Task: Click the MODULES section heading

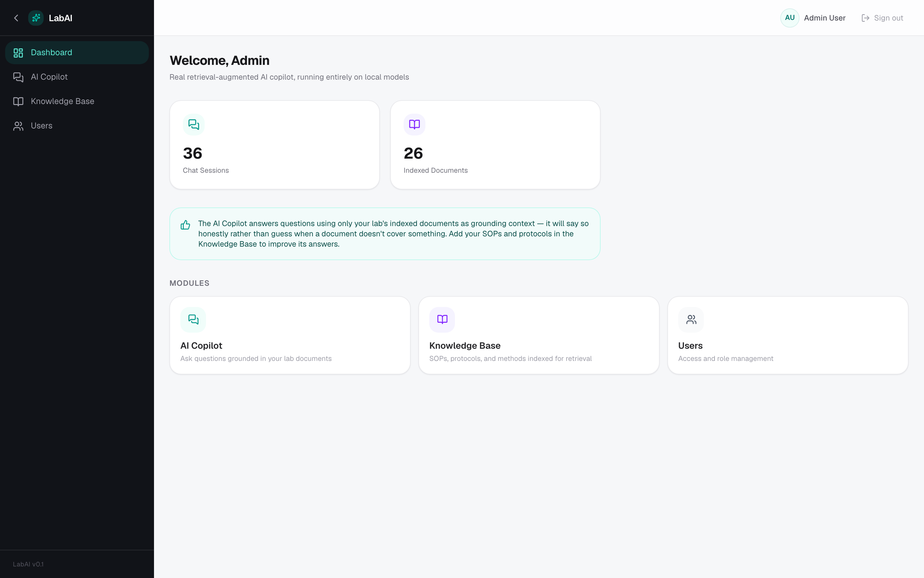Action: tap(189, 283)
